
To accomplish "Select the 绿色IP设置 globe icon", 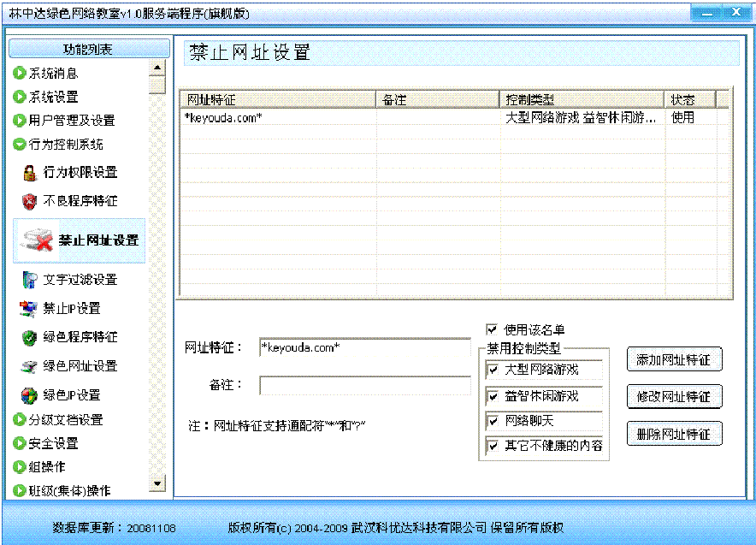I will pyautogui.click(x=30, y=395).
